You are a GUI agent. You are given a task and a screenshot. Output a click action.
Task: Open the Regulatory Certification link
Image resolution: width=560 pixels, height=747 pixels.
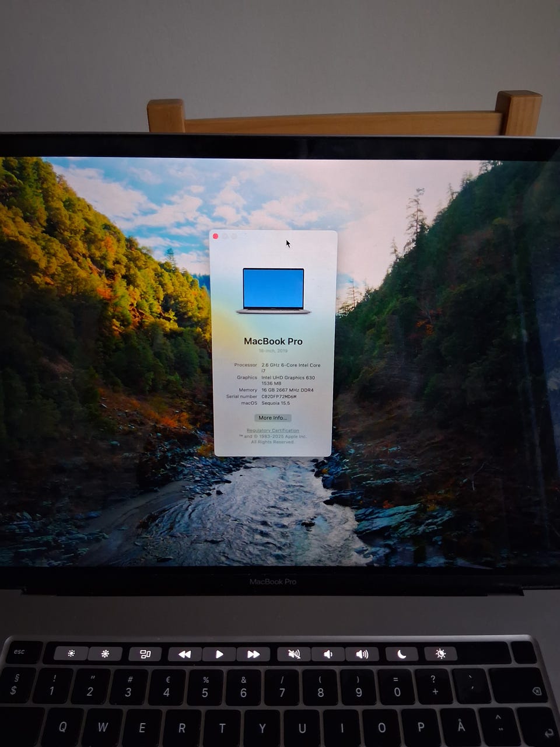pos(272,431)
